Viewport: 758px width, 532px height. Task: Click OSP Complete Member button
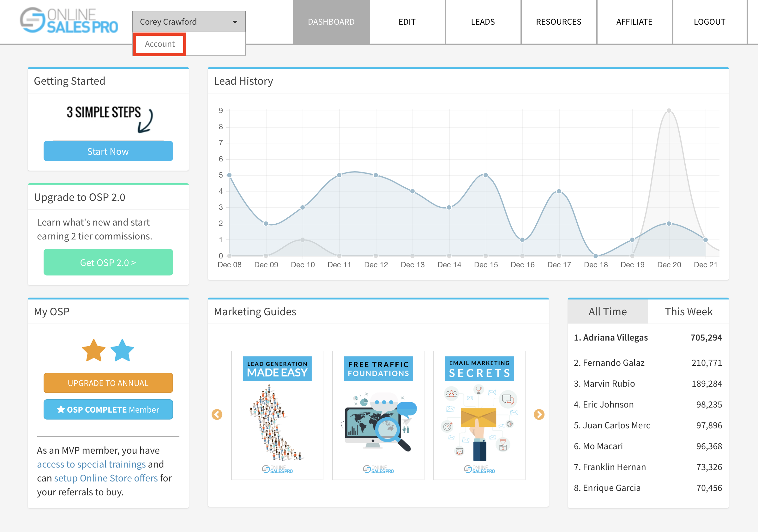(108, 409)
